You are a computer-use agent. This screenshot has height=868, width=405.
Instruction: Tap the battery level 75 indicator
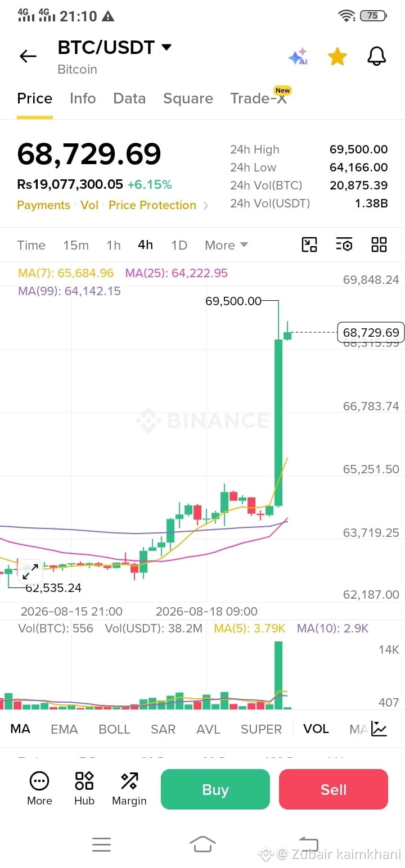(x=373, y=16)
